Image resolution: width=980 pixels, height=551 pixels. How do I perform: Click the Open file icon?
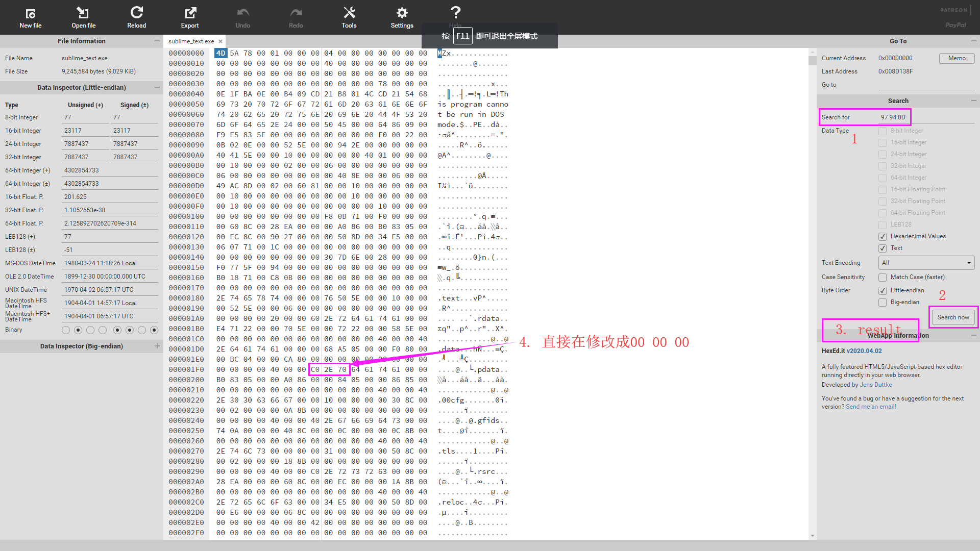point(83,13)
